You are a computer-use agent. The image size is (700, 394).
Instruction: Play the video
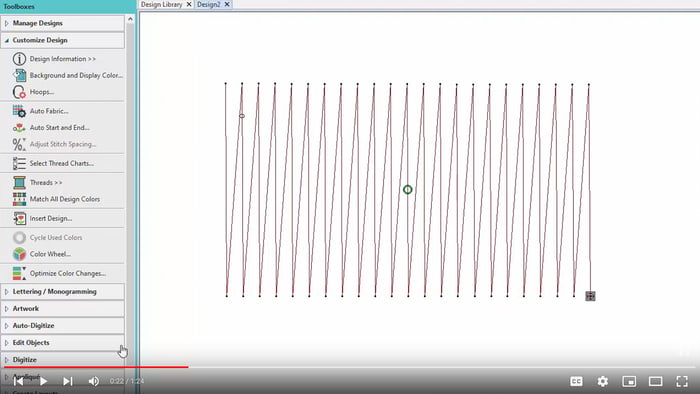click(43, 381)
